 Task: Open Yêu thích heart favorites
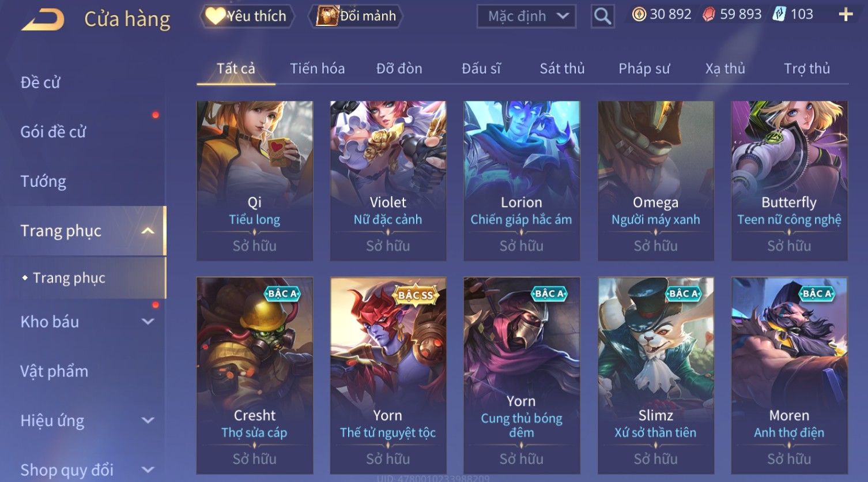pos(247,16)
